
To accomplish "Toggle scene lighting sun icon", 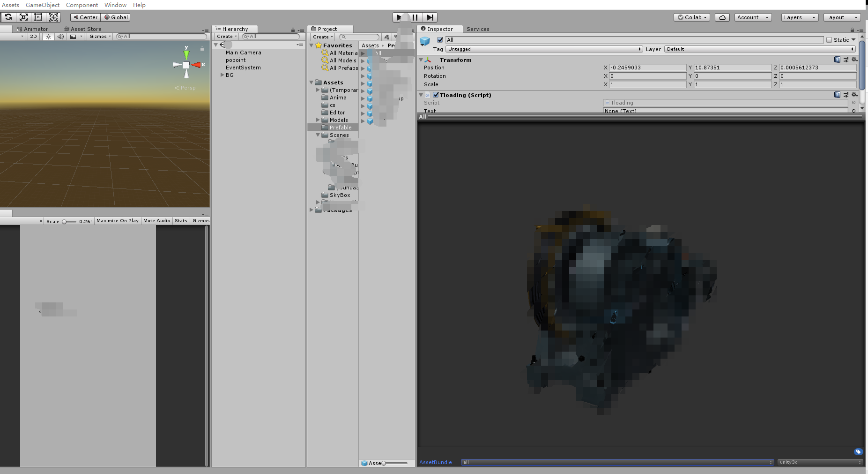I will [x=48, y=37].
